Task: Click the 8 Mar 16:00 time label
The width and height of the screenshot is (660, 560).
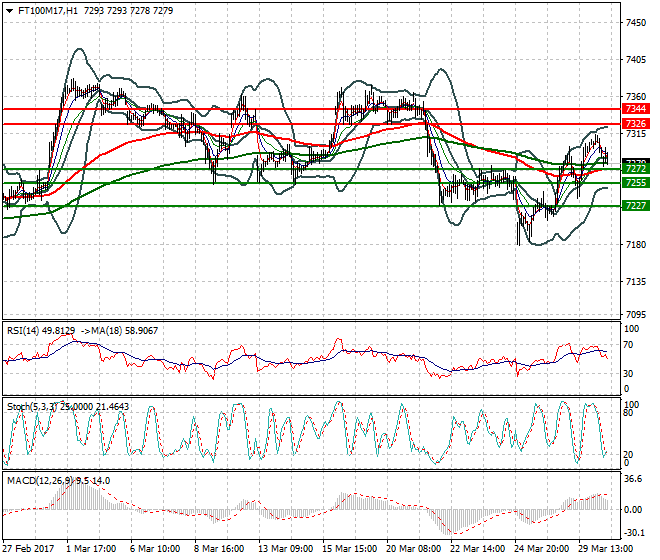Action: [219, 549]
